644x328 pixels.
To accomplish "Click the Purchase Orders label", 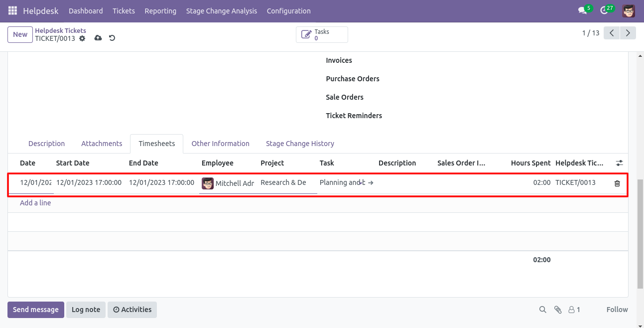I will click(x=353, y=79).
